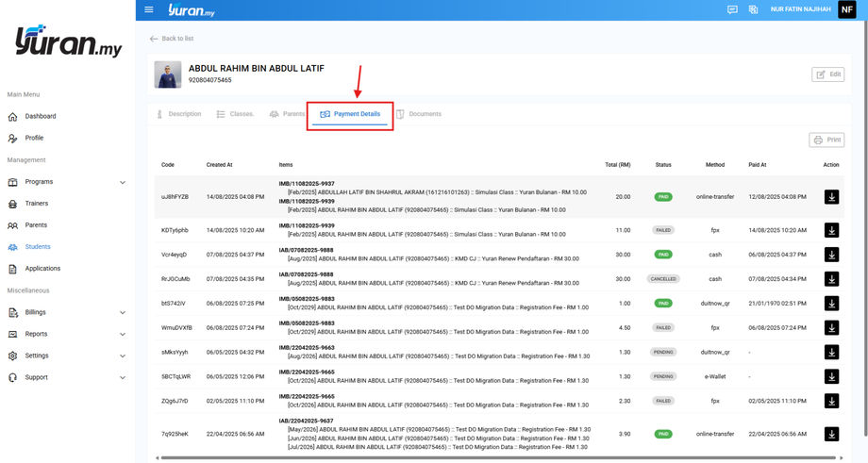868x463 pixels.
Task: Open the Description tab
Action: 178,114
